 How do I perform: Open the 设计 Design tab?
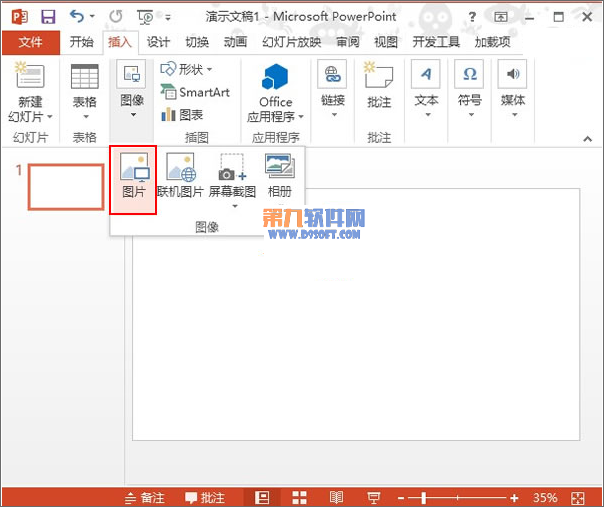tap(158, 42)
